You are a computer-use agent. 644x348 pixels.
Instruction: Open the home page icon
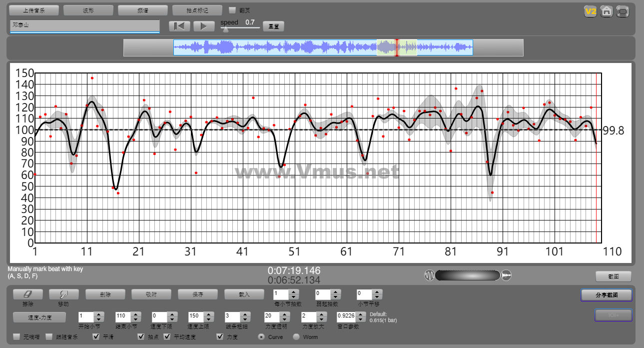pyautogui.click(x=607, y=11)
